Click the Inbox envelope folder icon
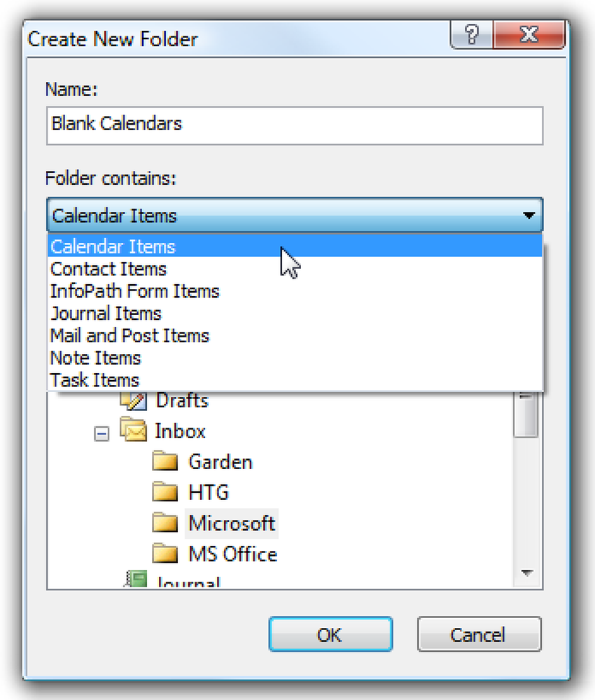 click(x=133, y=430)
